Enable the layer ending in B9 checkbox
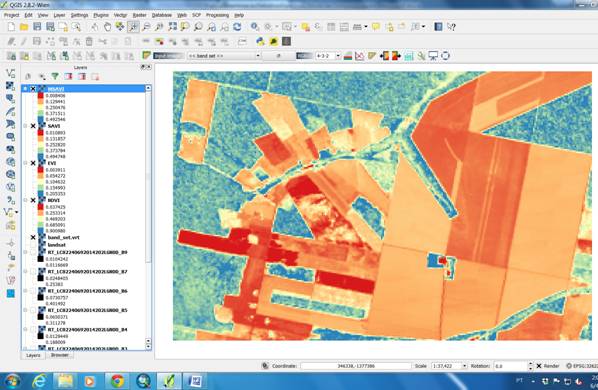598x390 pixels. (x=33, y=252)
